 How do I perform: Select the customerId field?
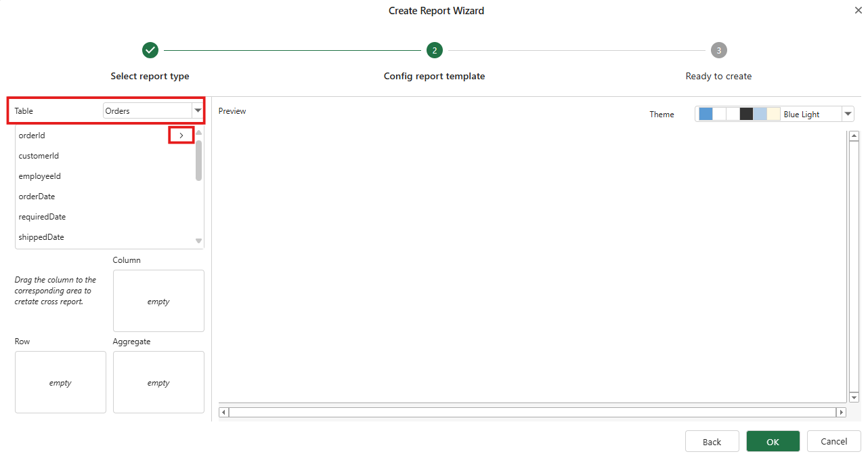coord(39,156)
